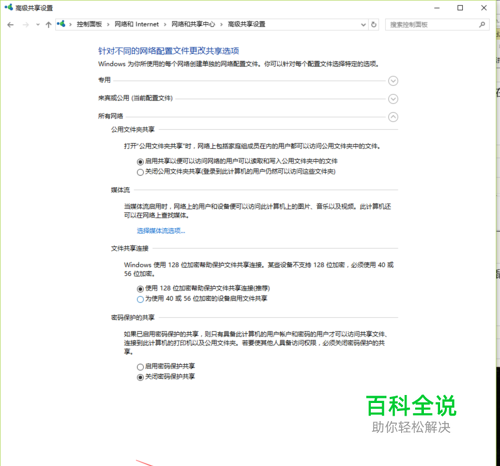Click the breadcrumb chevron after 控制面板
Screen dimensions: 500x466
tap(108, 25)
